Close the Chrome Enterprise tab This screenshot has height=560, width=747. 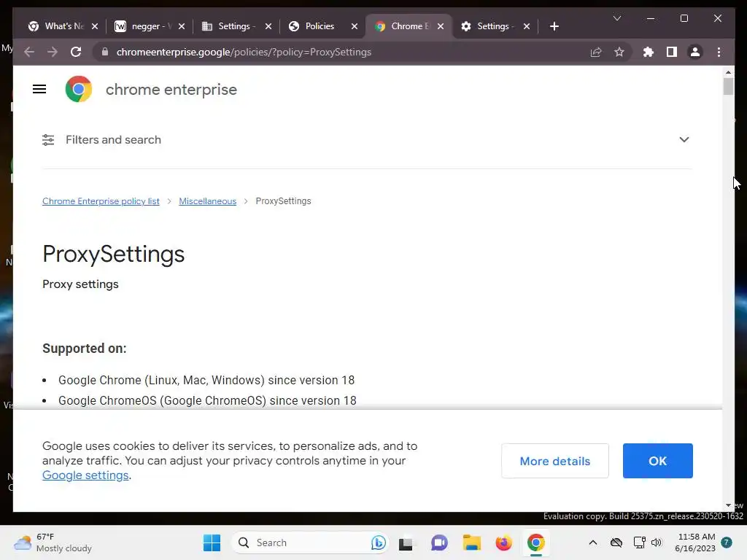click(x=441, y=26)
